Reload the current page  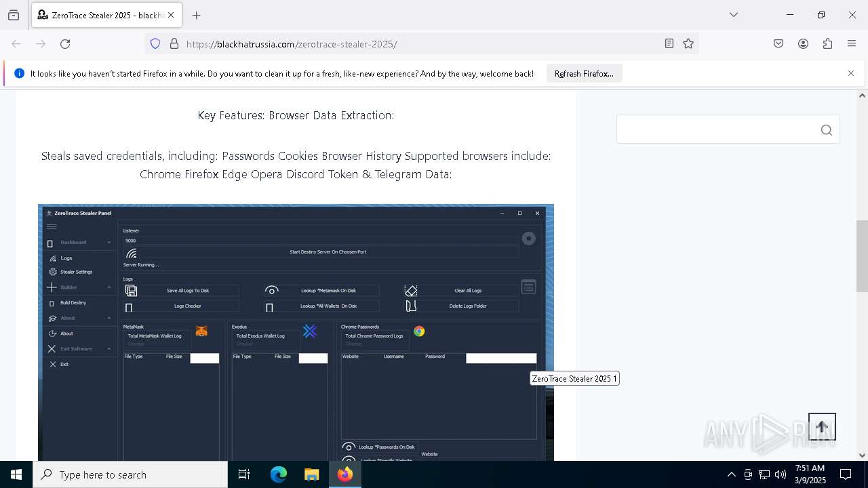coord(65,44)
